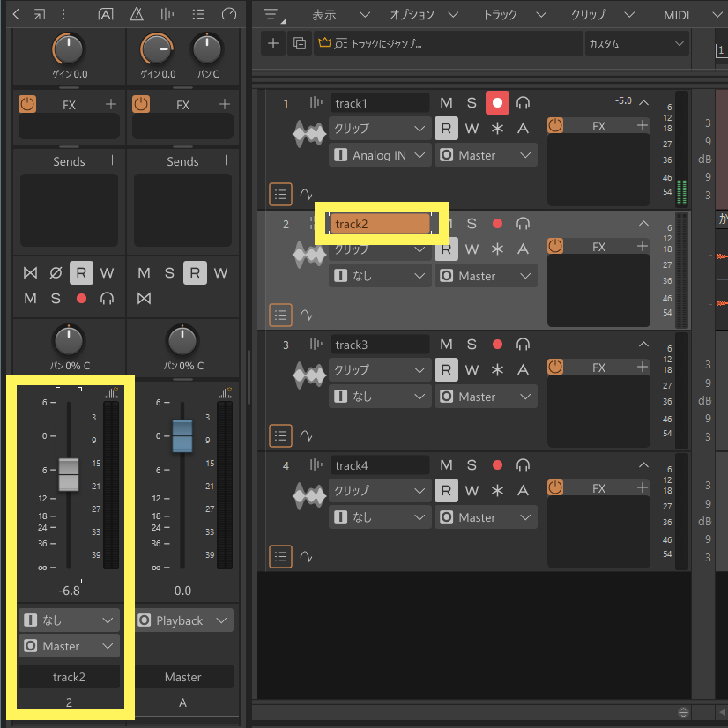Open the クリップ menu in track view
Image resolution: width=728 pixels, height=728 pixels.
[x=602, y=15]
